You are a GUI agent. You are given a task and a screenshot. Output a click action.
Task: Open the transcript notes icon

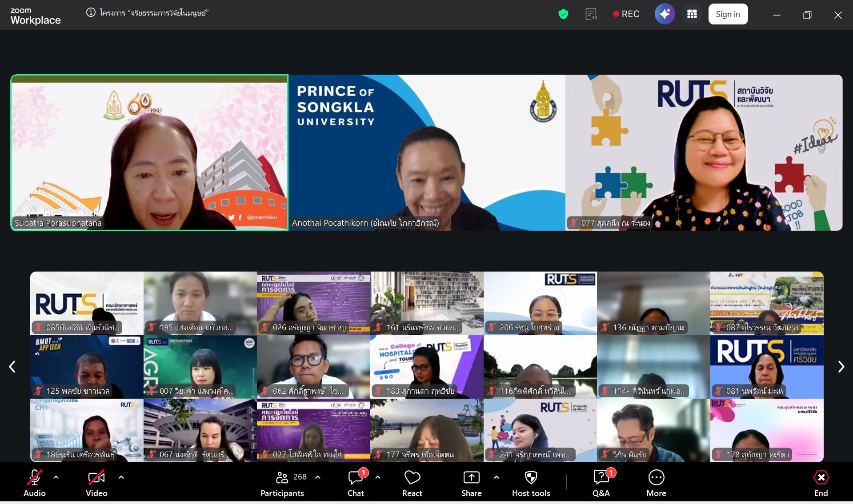point(591,14)
